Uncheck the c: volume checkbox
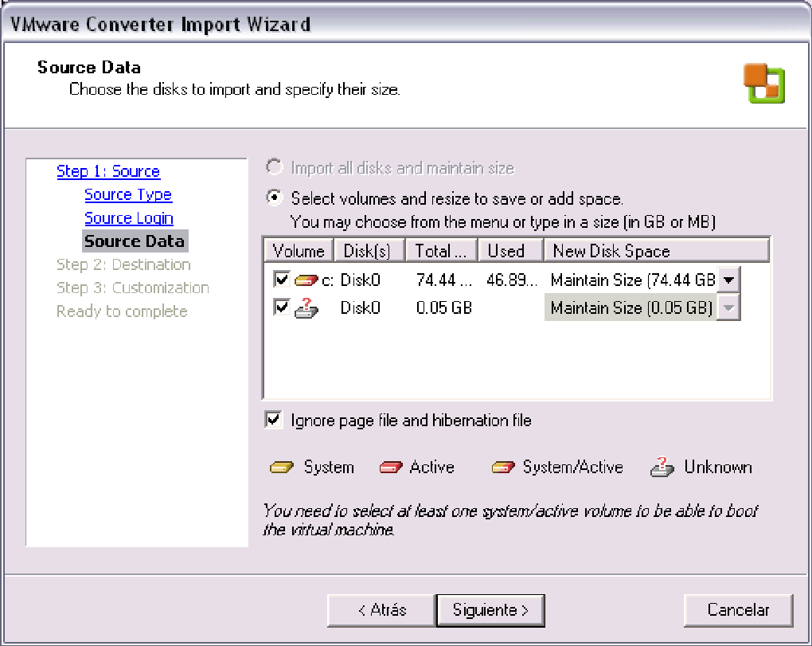812x646 pixels. coord(282,280)
